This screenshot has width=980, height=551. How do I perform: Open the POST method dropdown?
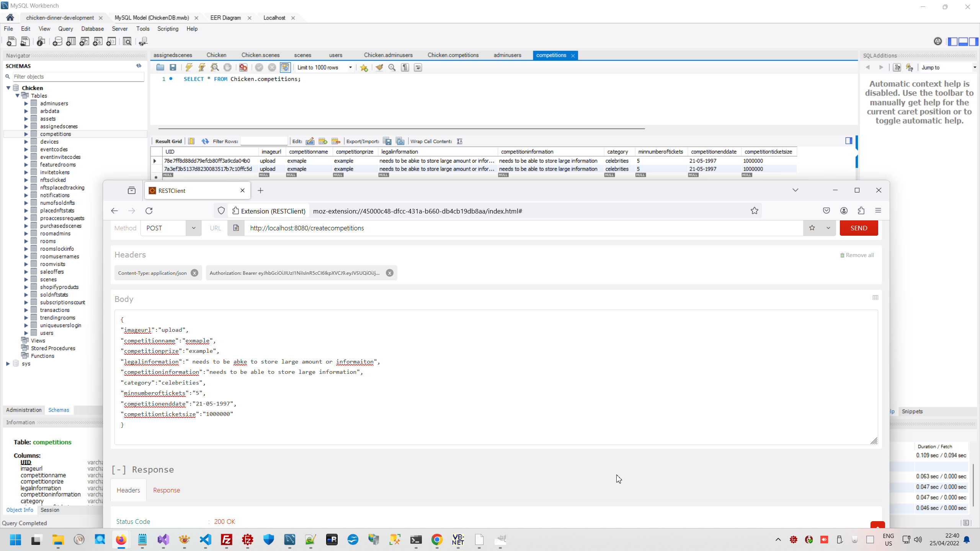pyautogui.click(x=193, y=228)
